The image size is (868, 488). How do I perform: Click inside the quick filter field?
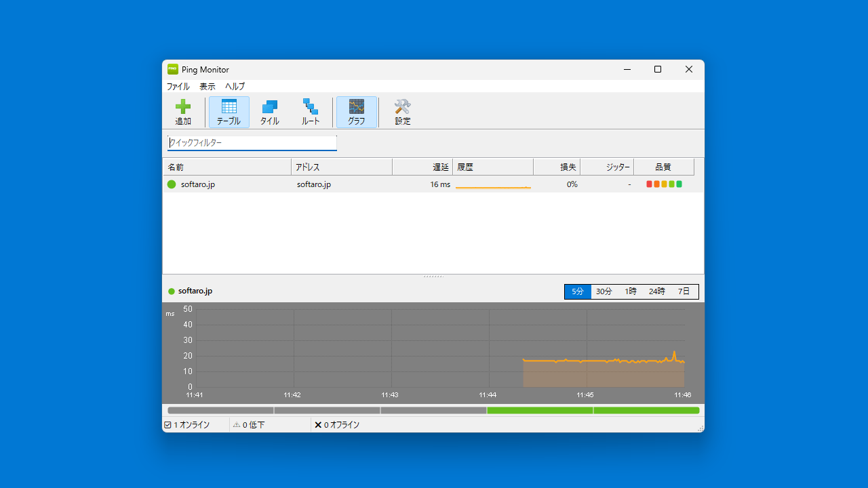(251, 143)
